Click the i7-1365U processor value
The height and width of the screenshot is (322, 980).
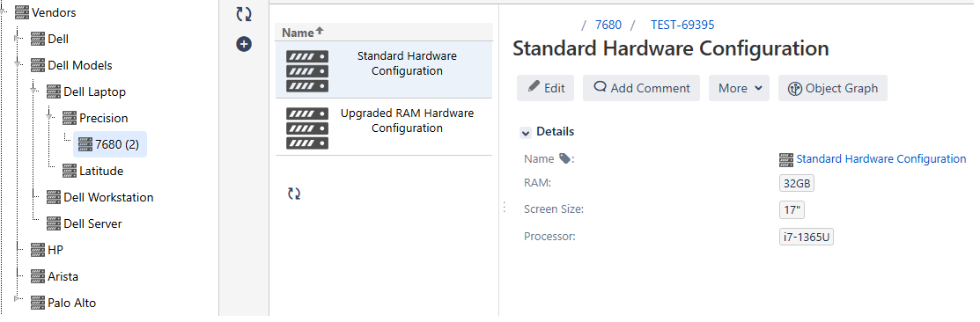(x=807, y=238)
